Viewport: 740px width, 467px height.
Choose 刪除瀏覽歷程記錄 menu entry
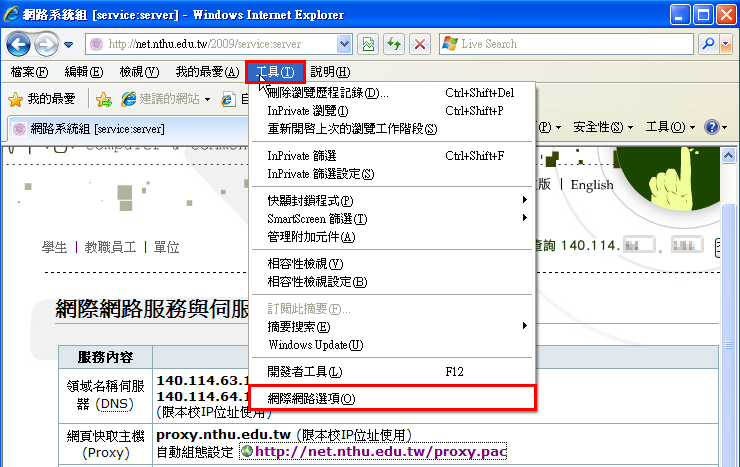pyautogui.click(x=328, y=93)
